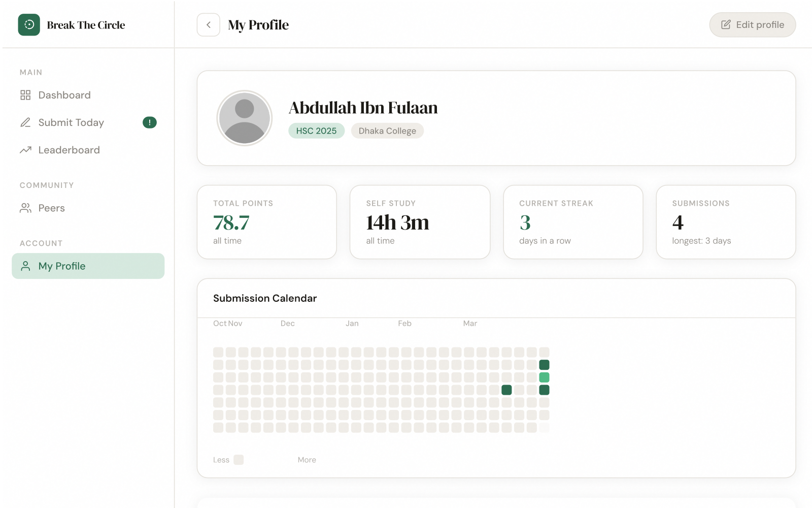Click the Dhaka College tag
Screen dimensions: 812x508
point(387,131)
